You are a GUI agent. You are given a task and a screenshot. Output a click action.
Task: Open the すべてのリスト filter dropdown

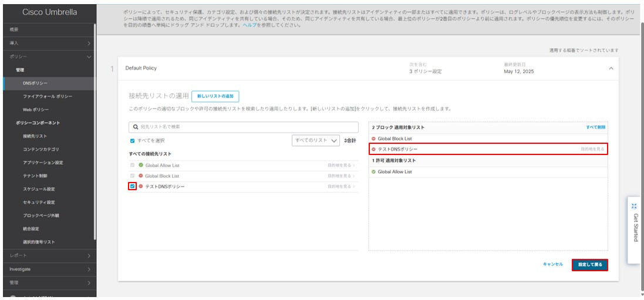point(316,140)
